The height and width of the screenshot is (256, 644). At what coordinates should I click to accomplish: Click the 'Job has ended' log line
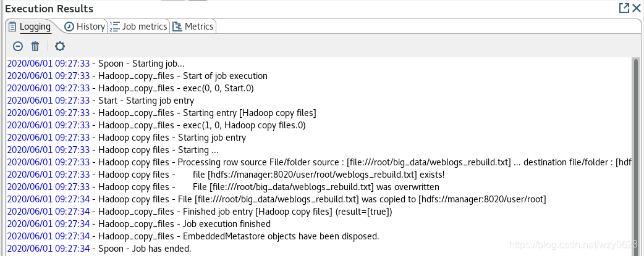pos(100,248)
